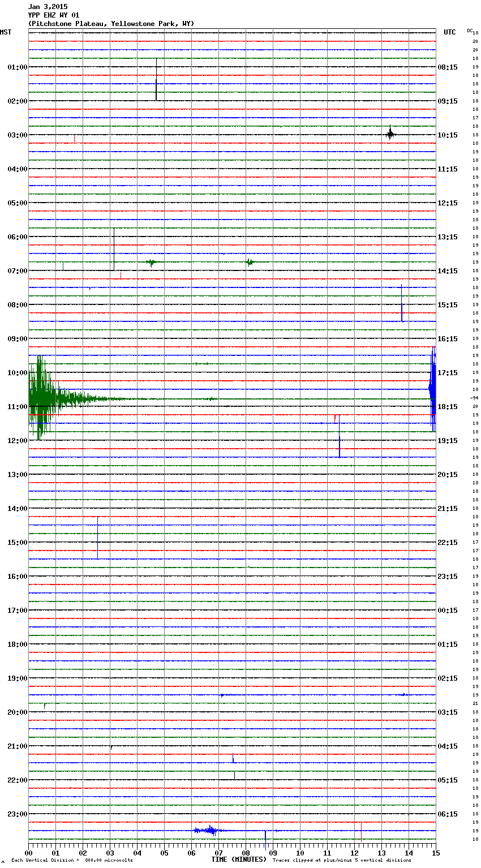Click the MST column header

point(6,32)
